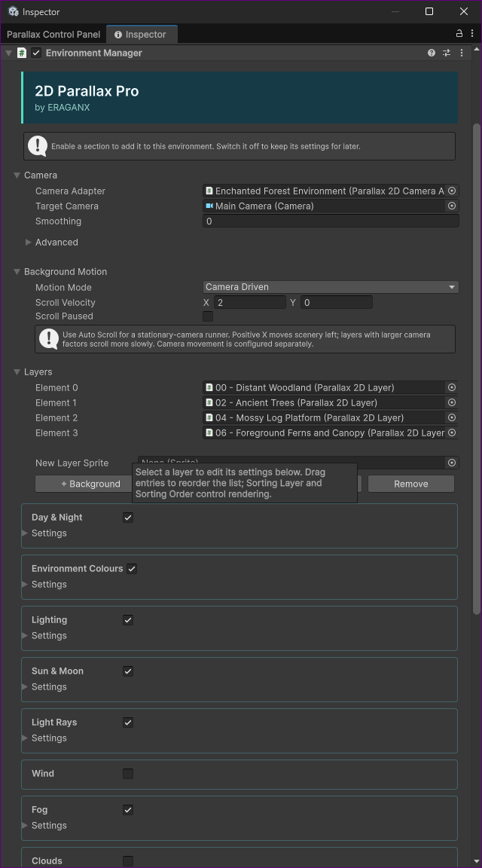
Task: Expand Environment Colours Settings
Action: (x=24, y=585)
